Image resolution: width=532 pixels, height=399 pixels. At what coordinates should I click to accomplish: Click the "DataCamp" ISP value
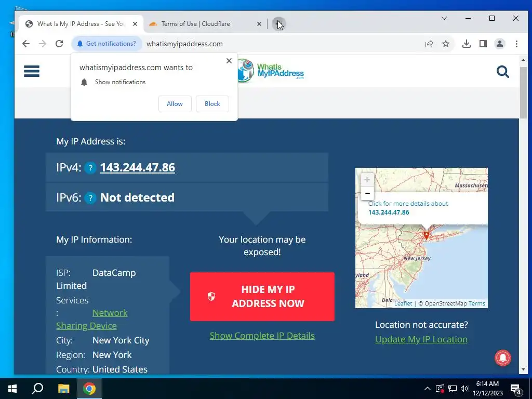pos(114,273)
